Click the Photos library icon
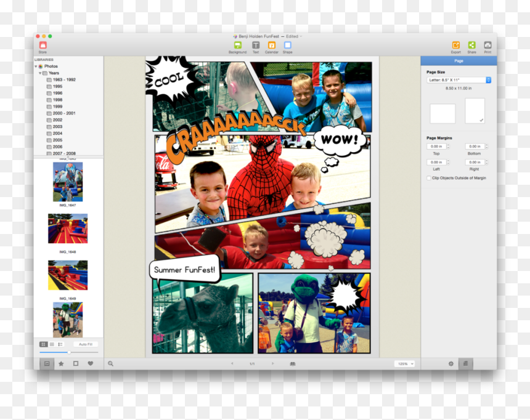Viewport: 530px width, 420px height. coord(41,67)
